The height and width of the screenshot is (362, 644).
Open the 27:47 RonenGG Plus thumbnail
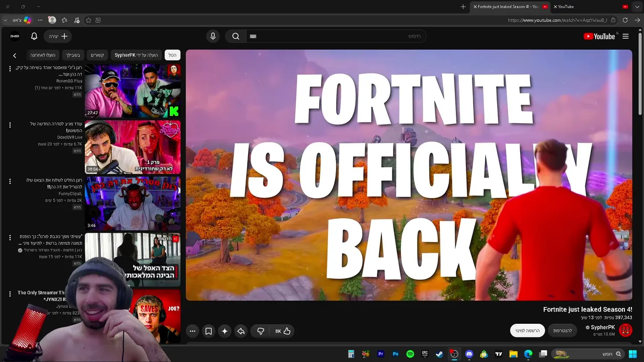pyautogui.click(x=133, y=90)
